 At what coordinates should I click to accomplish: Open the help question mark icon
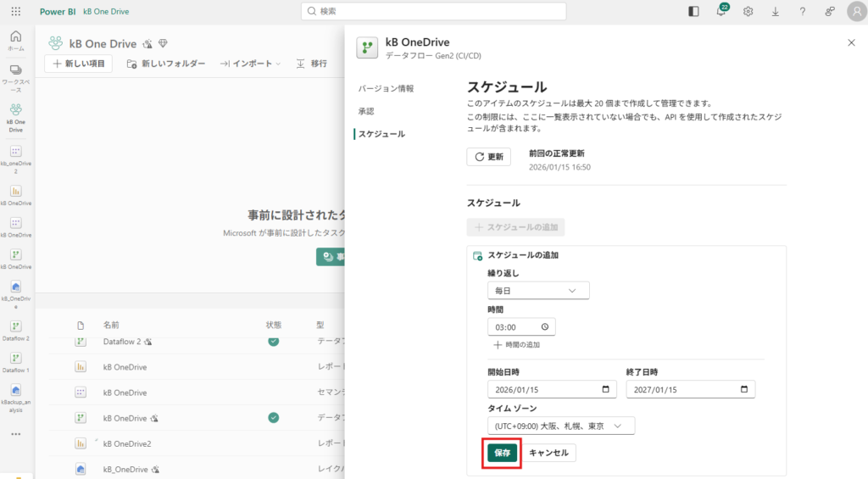802,12
